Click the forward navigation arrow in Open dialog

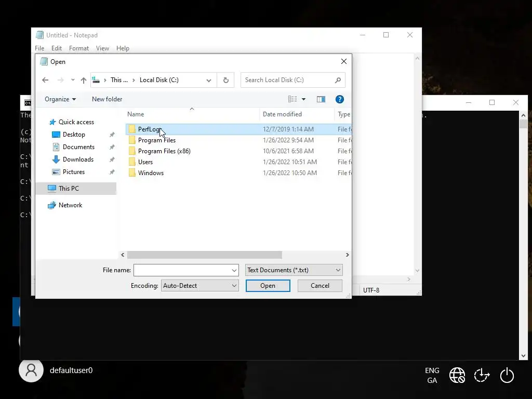click(60, 80)
